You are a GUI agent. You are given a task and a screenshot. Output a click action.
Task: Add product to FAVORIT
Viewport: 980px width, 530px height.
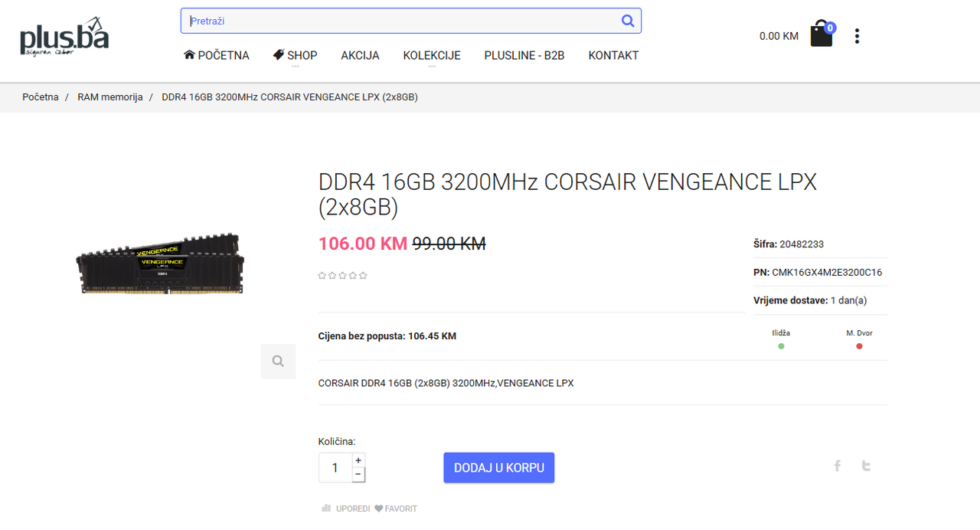[396, 509]
